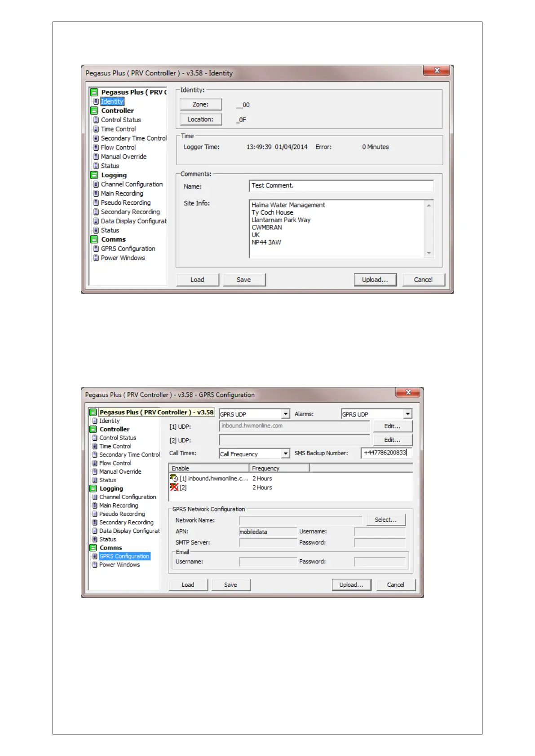The width and height of the screenshot is (535, 756).
Task: Click the Network Name field
Action: [x=301, y=520]
